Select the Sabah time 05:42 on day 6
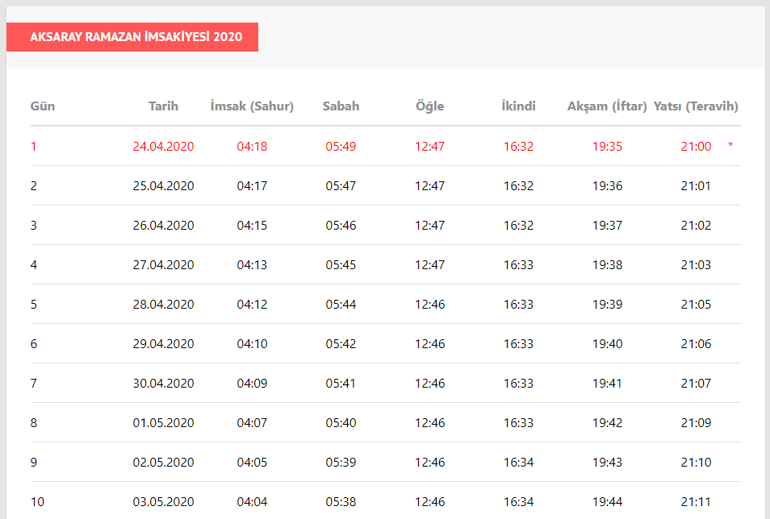The height and width of the screenshot is (519, 770). (x=340, y=344)
